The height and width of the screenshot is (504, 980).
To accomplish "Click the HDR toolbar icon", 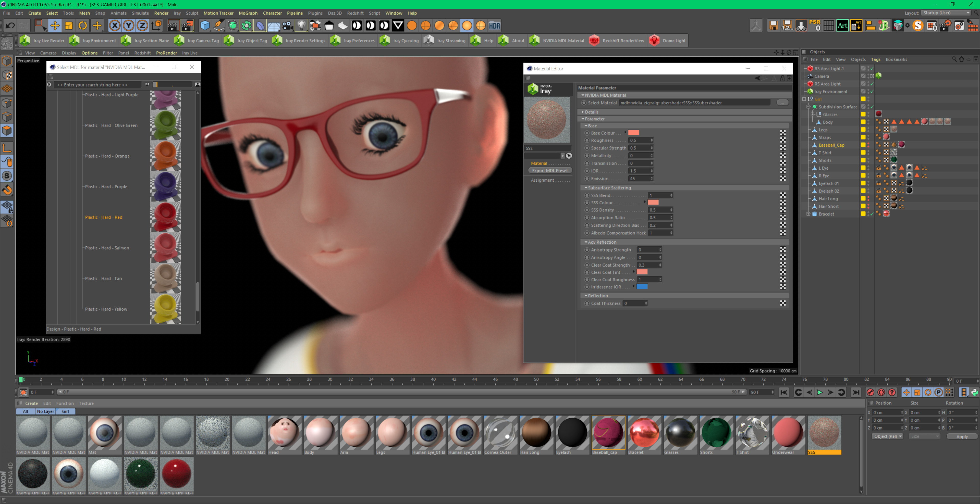I will 494,26.
